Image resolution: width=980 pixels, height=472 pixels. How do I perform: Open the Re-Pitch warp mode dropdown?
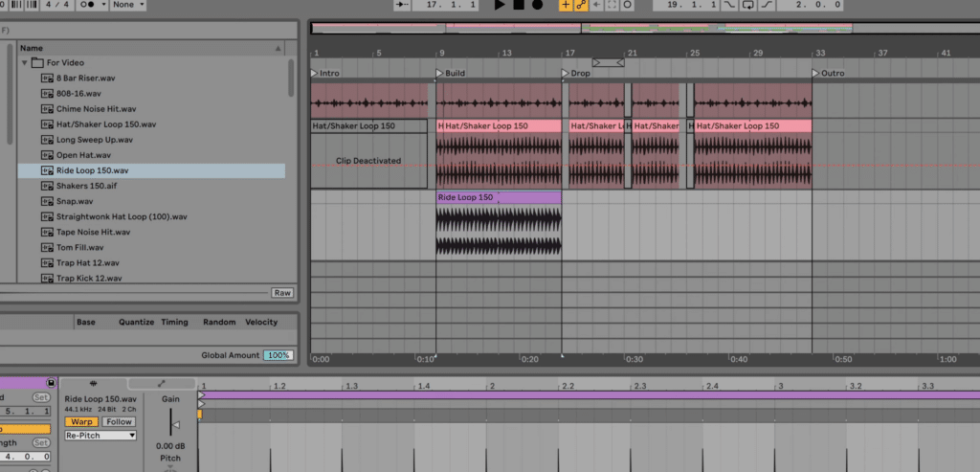(100, 435)
